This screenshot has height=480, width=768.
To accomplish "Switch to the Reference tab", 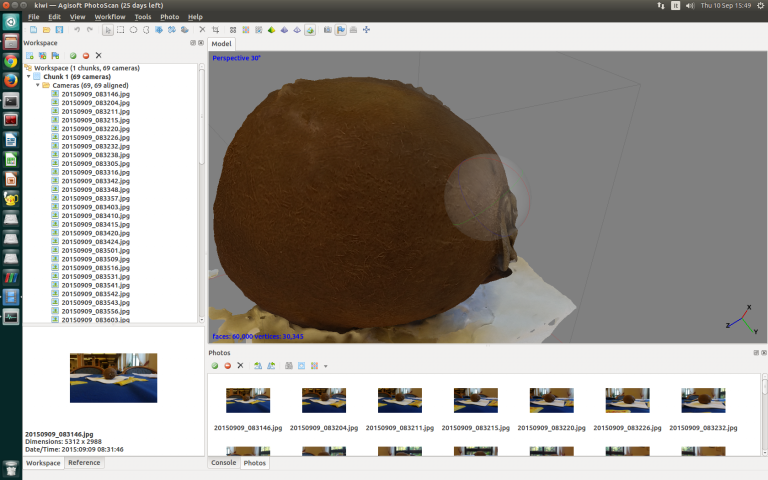I will click(x=84, y=463).
